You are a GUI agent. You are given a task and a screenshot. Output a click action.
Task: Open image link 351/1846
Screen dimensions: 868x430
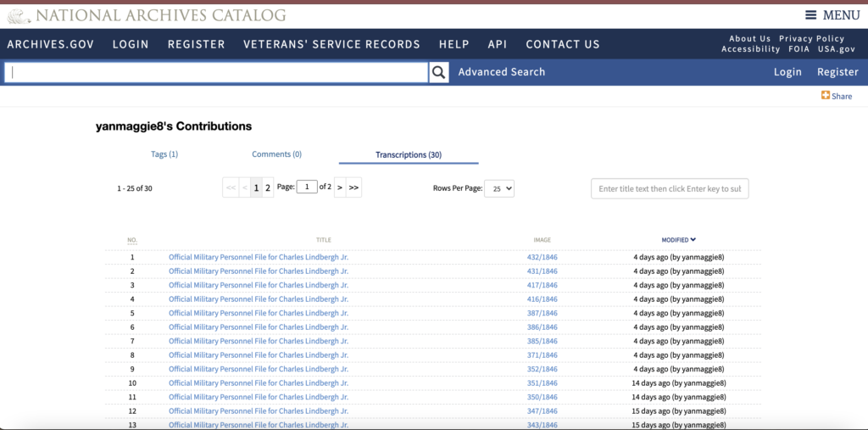click(x=542, y=383)
